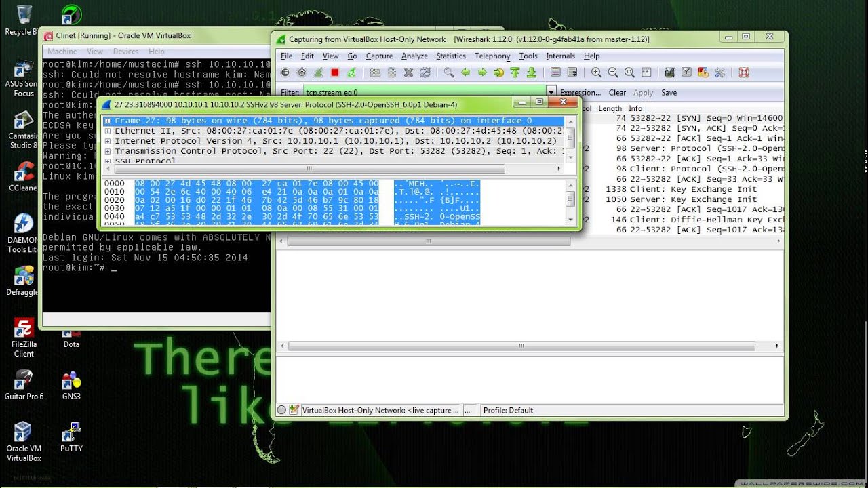Toggle packet list colorizing
This screenshot has width=868, height=488.
[x=555, y=73]
